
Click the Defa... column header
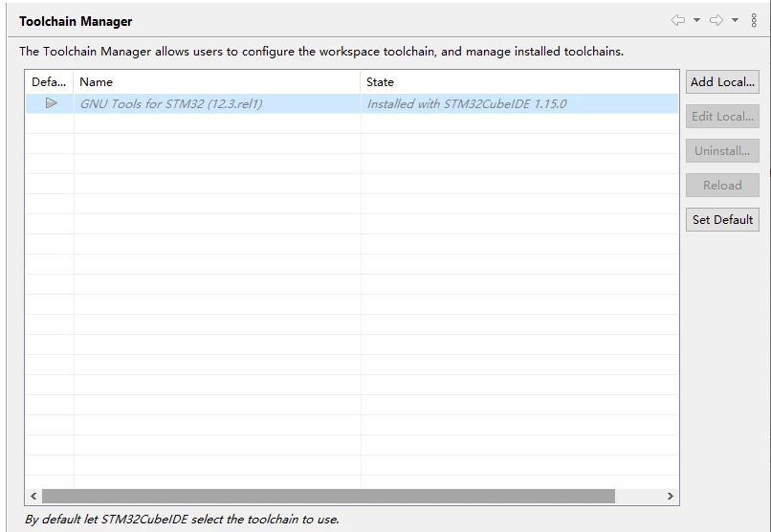point(49,82)
